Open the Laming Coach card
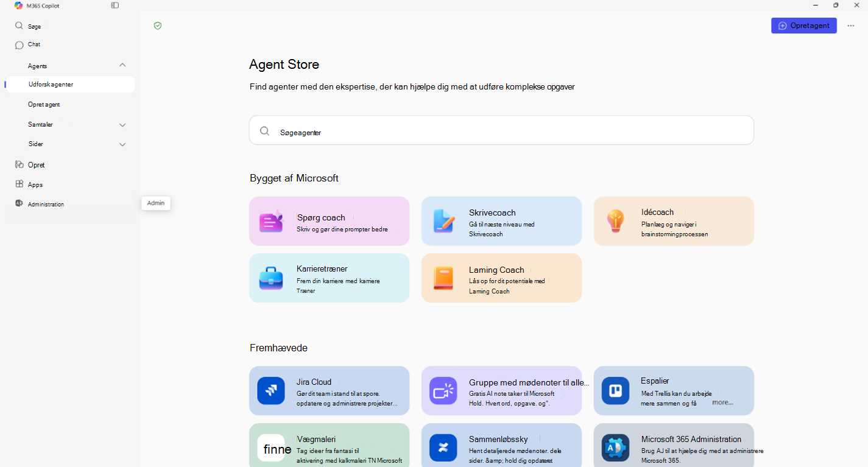868x467 pixels. coord(501,278)
